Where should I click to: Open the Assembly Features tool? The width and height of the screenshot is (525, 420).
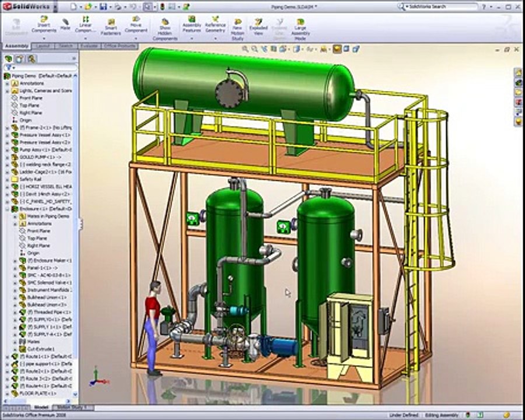point(191,23)
